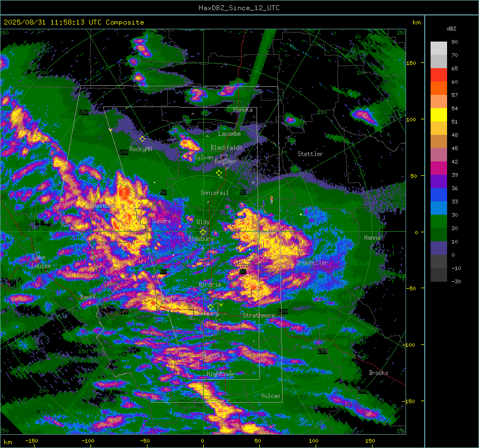
Task: Select the red 65-60 dBZ legend swatch
Action: click(439, 75)
